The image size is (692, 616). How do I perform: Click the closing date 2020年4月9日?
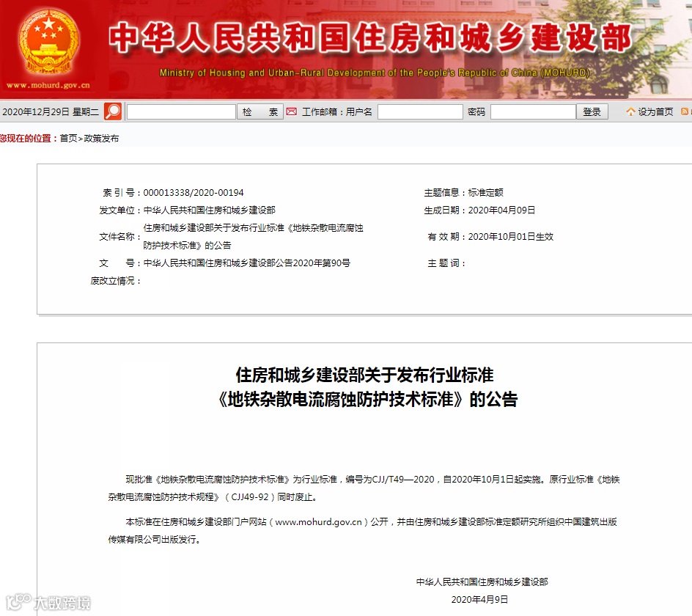coord(479,600)
